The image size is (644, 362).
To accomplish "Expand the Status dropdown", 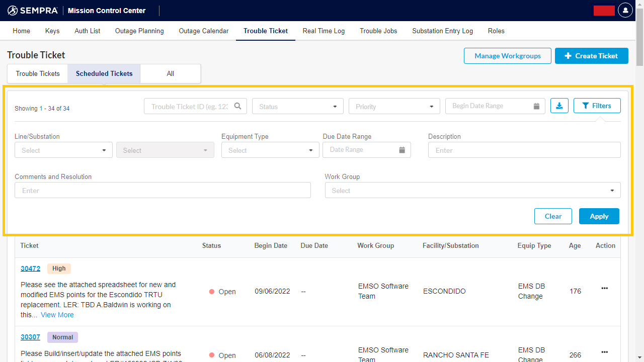I will [297, 107].
